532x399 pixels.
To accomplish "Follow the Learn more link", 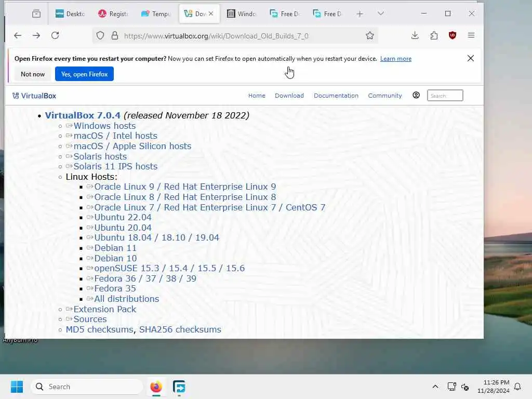I will pos(395,59).
